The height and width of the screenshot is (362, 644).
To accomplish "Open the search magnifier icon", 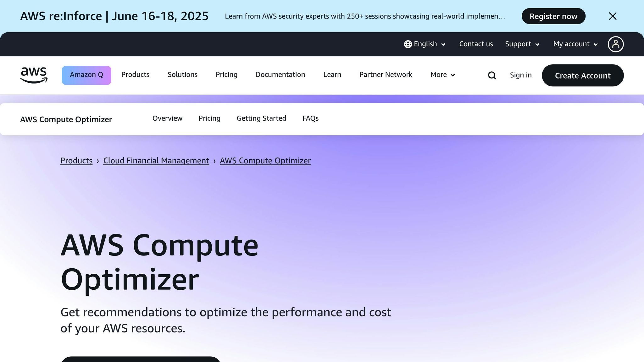I will [492, 75].
